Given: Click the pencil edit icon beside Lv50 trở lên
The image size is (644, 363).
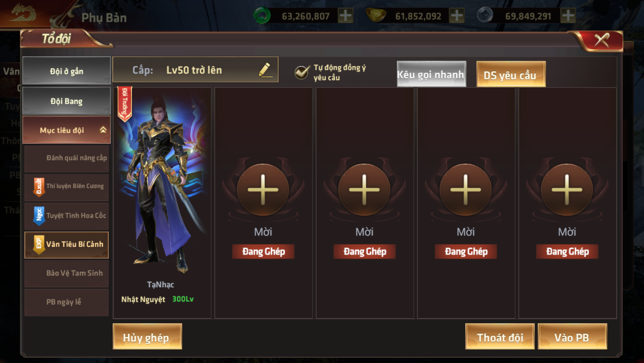Looking at the screenshot, I should point(265,70).
